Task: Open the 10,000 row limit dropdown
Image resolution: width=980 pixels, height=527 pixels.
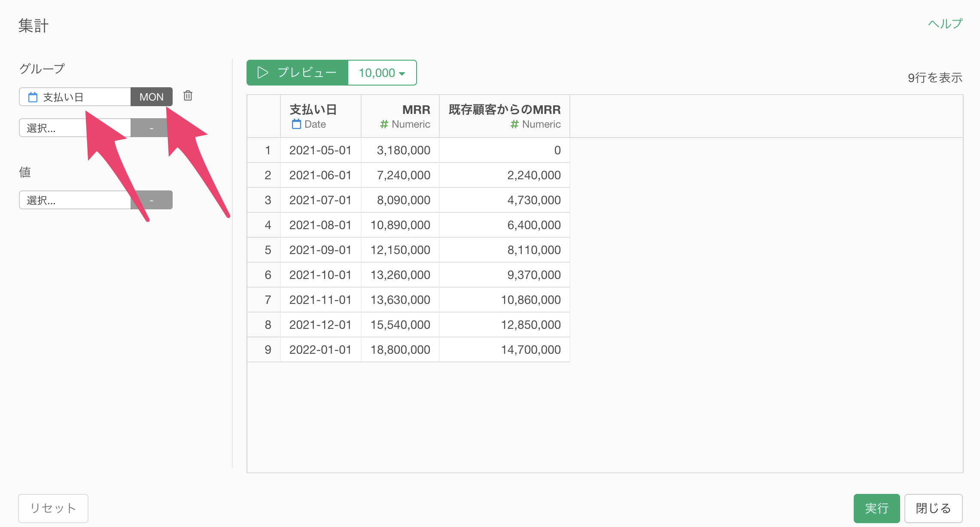Action: point(382,73)
